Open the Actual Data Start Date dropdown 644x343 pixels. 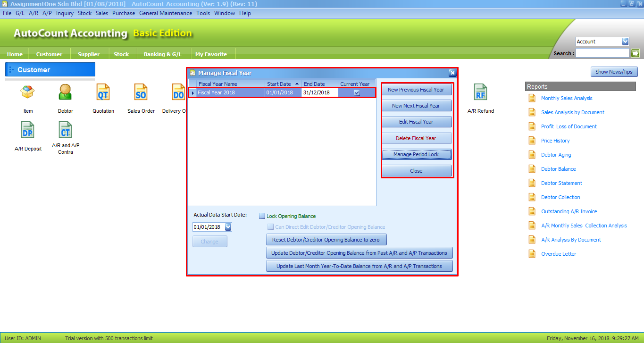[228, 227]
